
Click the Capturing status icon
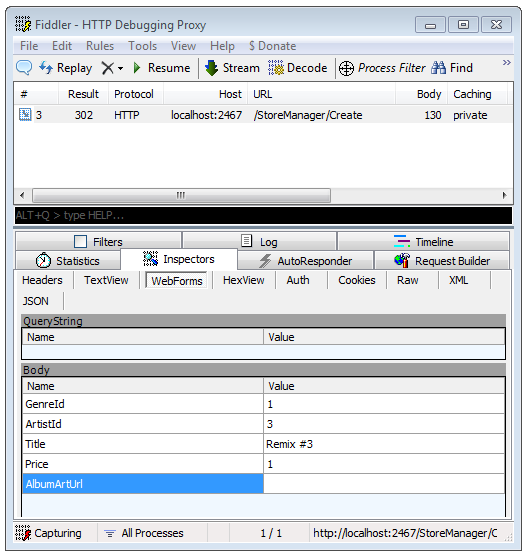pyautogui.click(x=23, y=533)
